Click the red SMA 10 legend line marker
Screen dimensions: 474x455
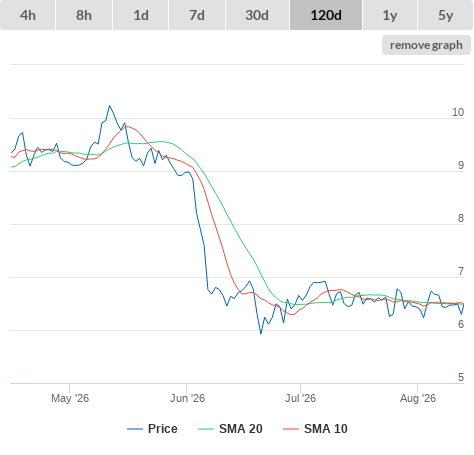tap(291, 429)
